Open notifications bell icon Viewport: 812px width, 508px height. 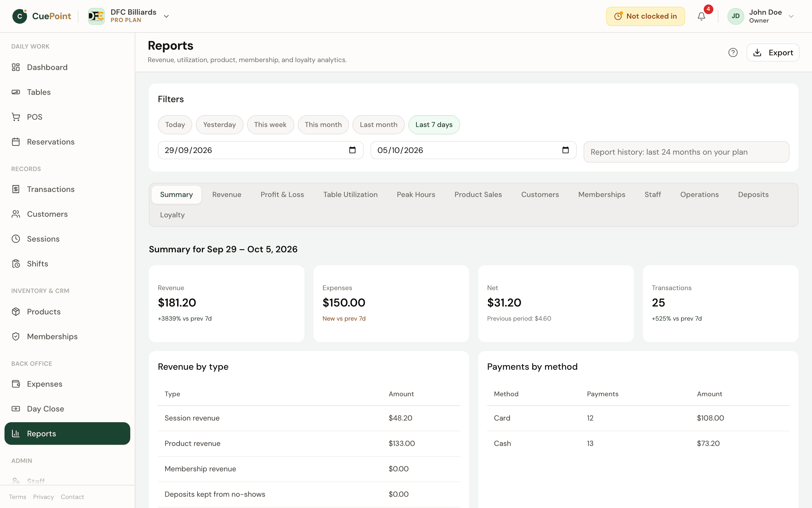click(701, 16)
